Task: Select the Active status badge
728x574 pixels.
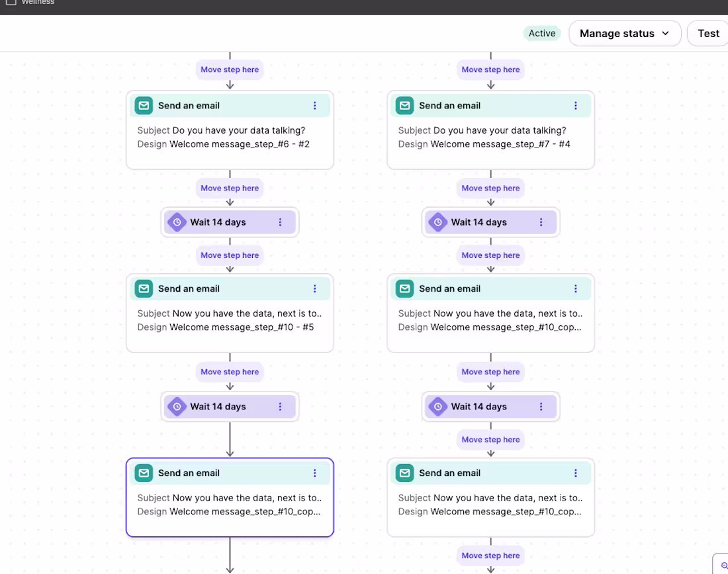Action: tap(542, 33)
